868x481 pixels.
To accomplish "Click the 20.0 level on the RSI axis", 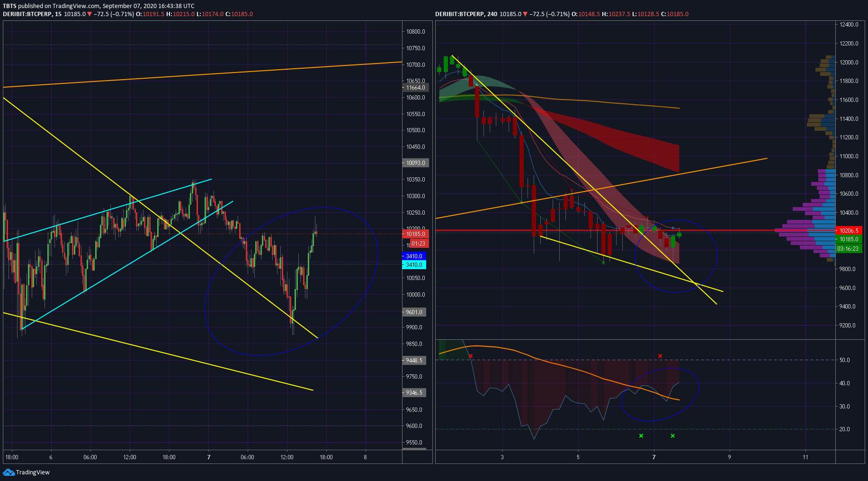I will pyautogui.click(x=845, y=429).
